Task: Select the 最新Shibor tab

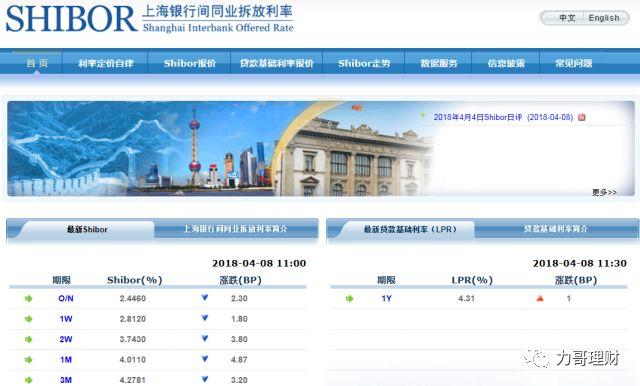Action: [x=87, y=229]
